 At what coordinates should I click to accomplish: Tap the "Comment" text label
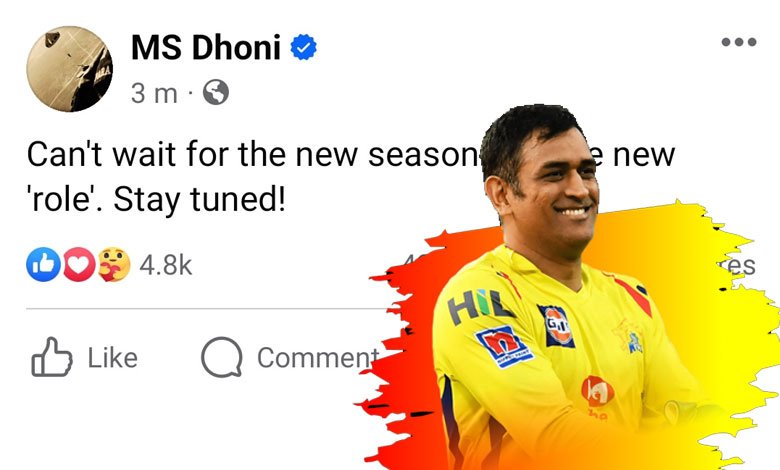(318, 358)
